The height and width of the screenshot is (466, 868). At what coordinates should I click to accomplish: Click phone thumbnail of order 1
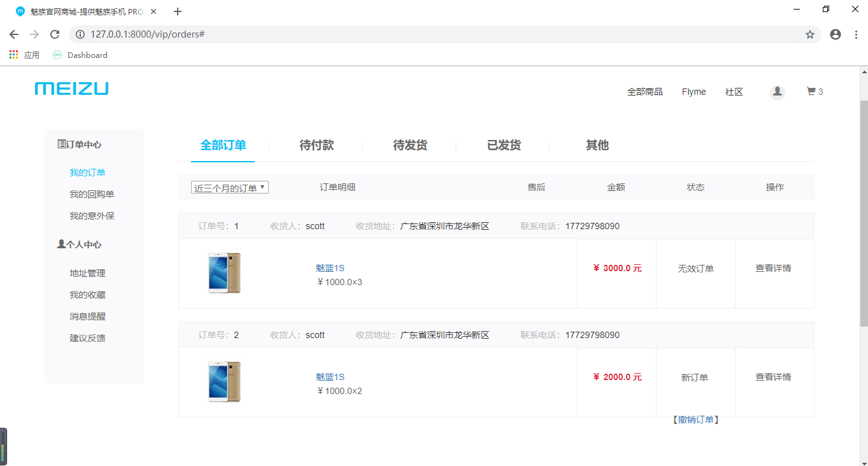(224, 272)
